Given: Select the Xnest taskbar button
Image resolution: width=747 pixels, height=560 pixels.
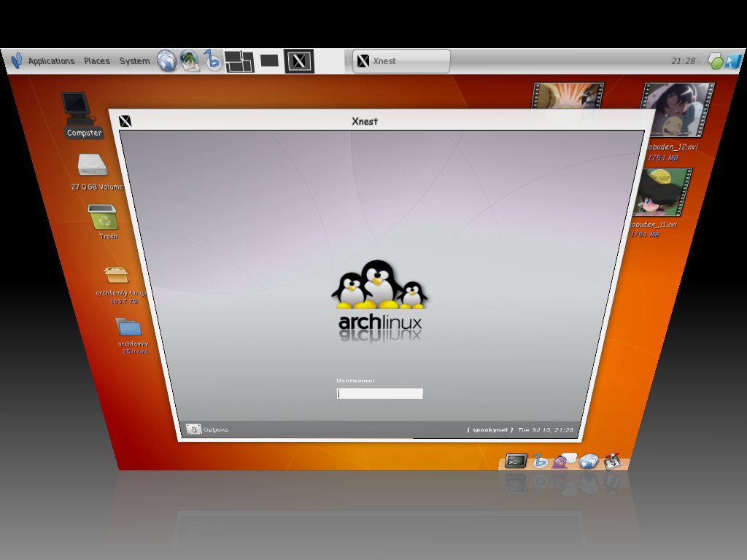Looking at the screenshot, I should pyautogui.click(x=401, y=61).
